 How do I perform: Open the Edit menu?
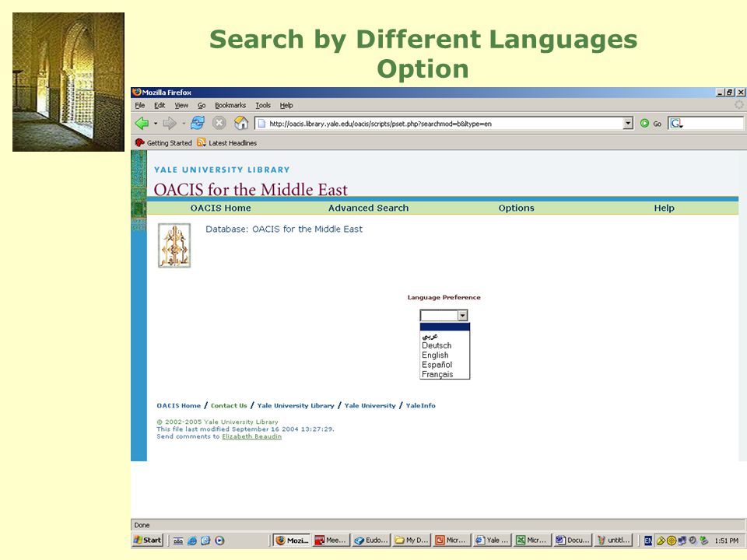pos(159,105)
